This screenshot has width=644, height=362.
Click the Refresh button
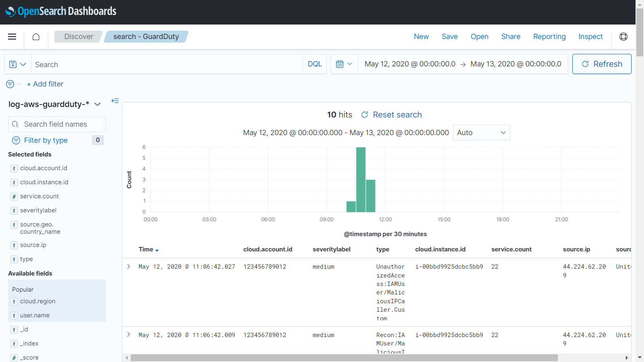point(601,64)
